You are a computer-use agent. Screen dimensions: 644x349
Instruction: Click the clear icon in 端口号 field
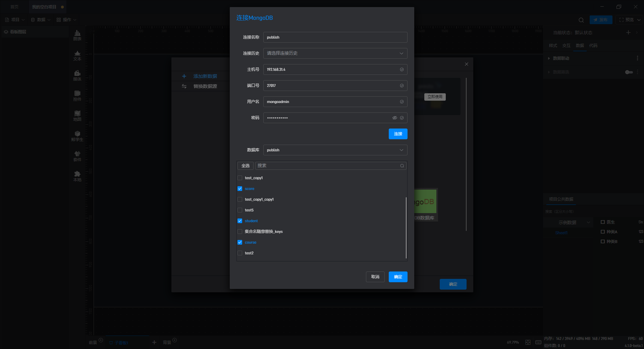pos(402,86)
